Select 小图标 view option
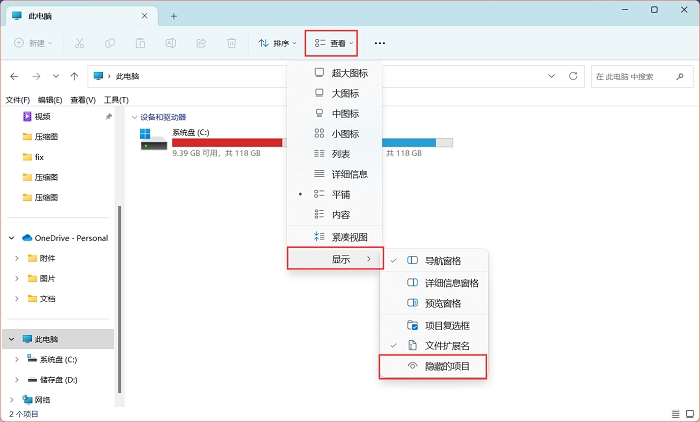700x422 pixels. tap(334, 134)
